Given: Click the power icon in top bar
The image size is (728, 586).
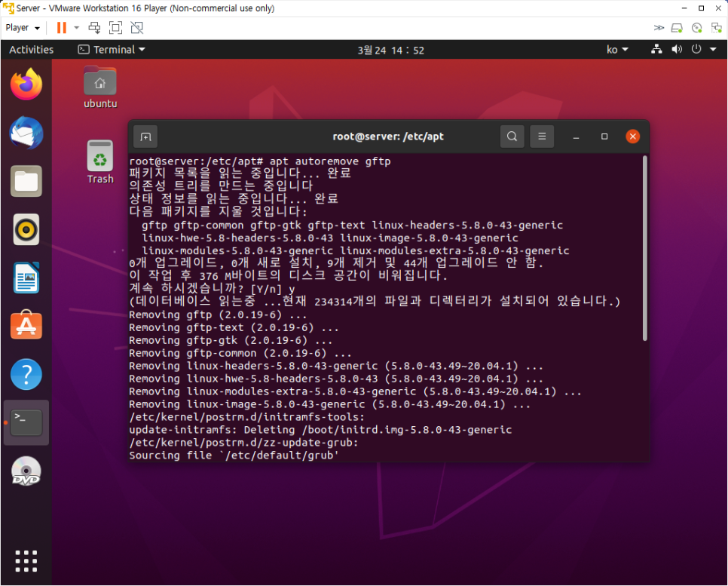Looking at the screenshot, I should point(696,49).
